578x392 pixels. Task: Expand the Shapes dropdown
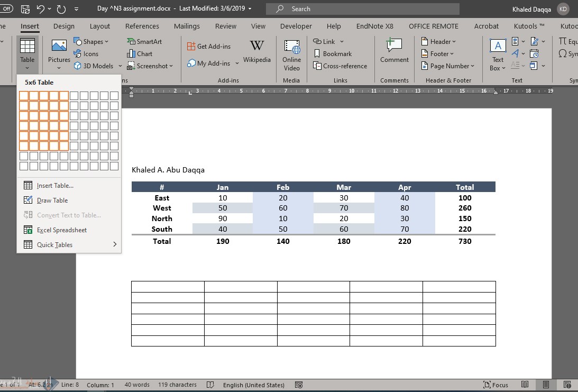point(91,41)
